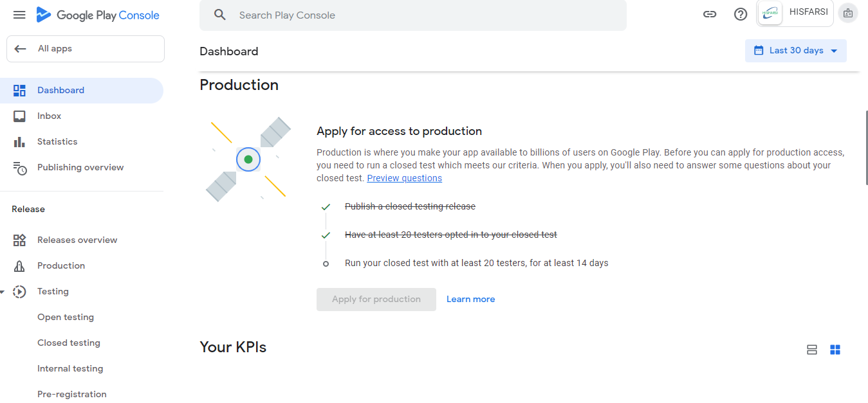Click the HISFARSI app logo thumbnail
868x403 pixels.
click(x=770, y=13)
